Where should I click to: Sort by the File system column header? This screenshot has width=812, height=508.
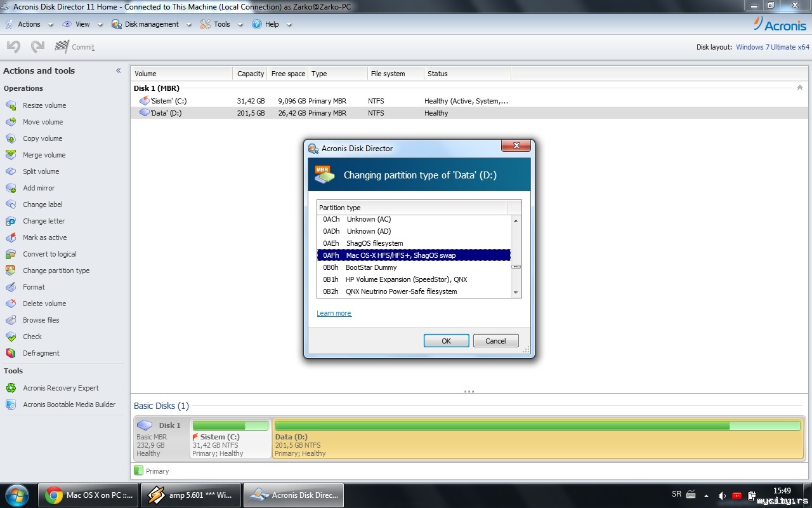[x=395, y=74]
